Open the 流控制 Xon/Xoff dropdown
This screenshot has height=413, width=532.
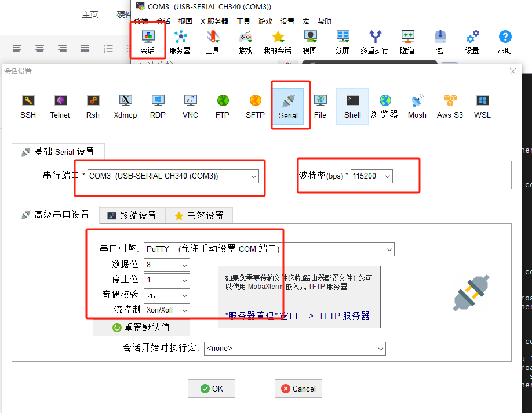pos(167,310)
